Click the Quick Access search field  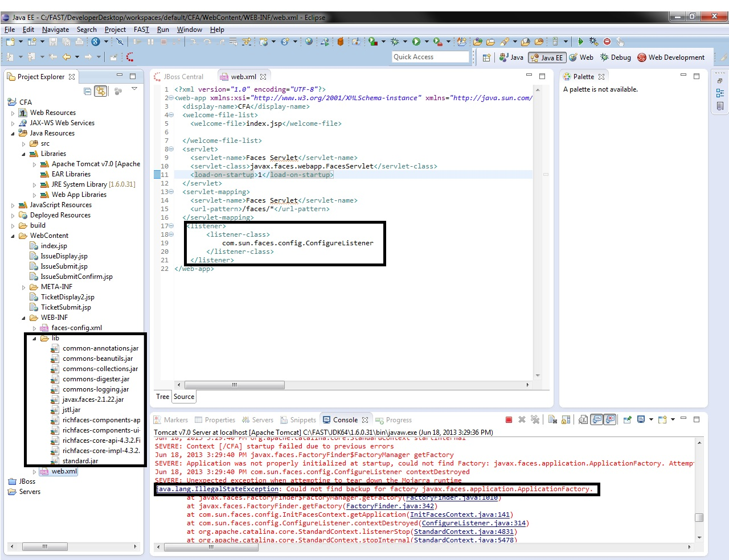click(x=430, y=57)
